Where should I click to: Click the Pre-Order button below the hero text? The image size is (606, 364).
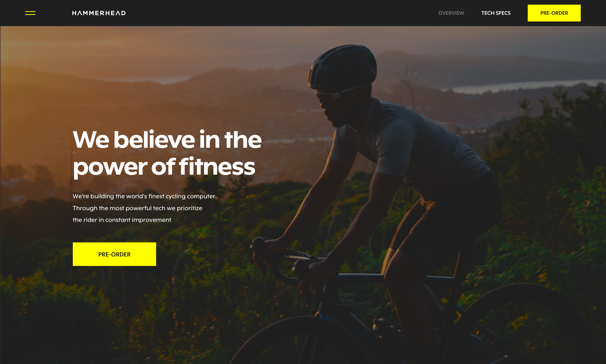pos(114,254)
